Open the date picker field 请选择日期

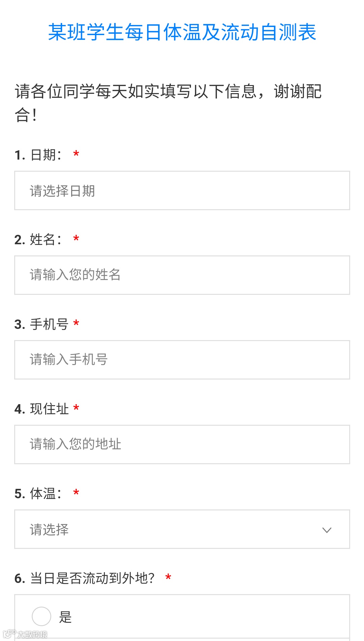pos(182,191)
